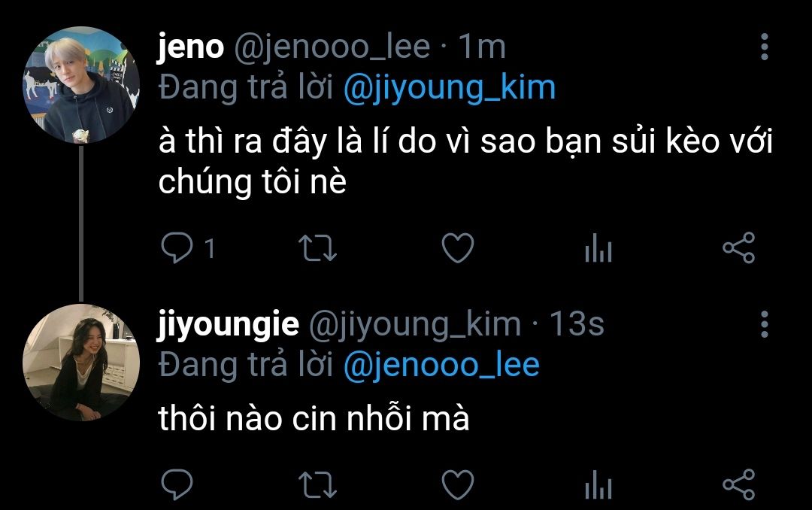
Task: Open jeno's profile picture
Action: coord(81,85)
